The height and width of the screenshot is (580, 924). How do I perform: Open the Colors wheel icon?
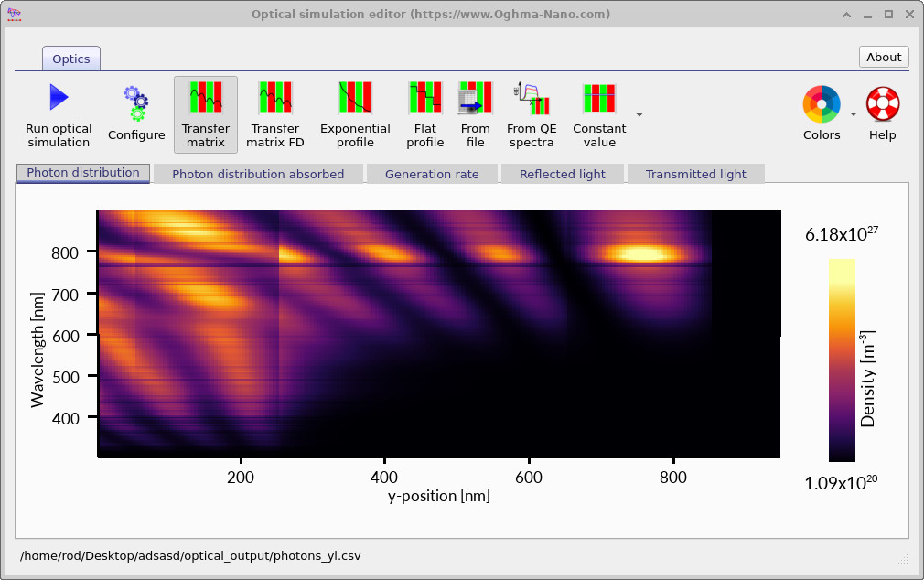pos(822,104)
